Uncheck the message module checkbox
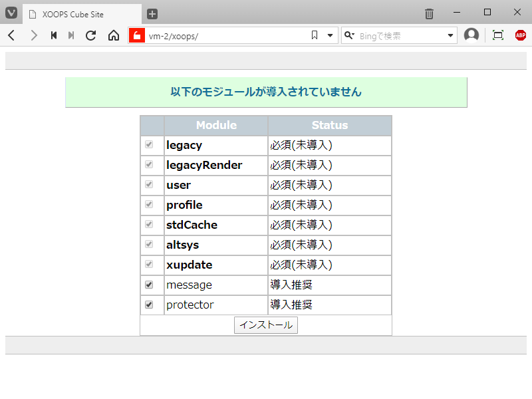This screenshot has width=532, height=399. coord(148,285)
